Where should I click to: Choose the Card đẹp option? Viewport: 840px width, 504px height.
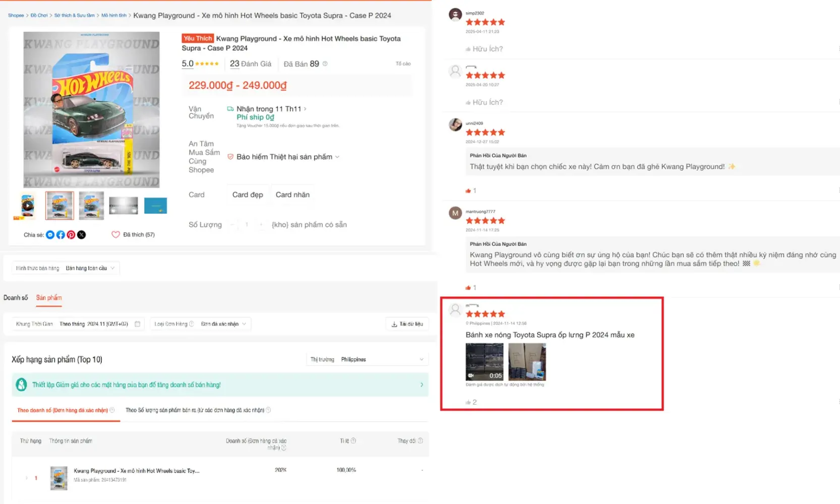pyautogui.click(x=248, y=195)
